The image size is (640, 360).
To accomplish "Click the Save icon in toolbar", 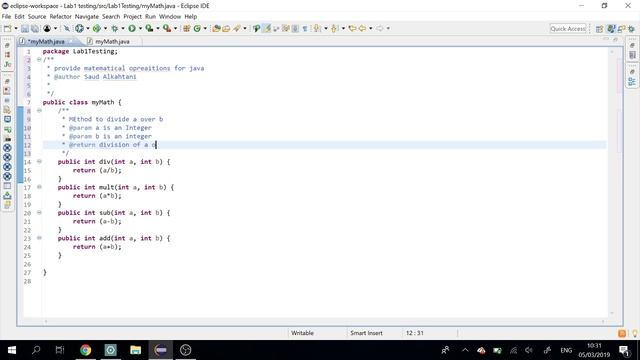I will (x=25, y=28).
